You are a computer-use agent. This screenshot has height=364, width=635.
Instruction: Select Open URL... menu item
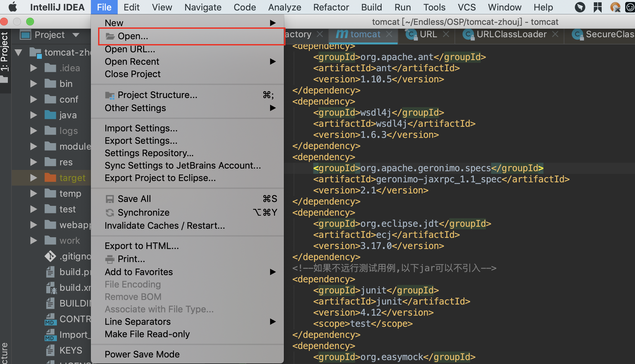click(188, 49)
